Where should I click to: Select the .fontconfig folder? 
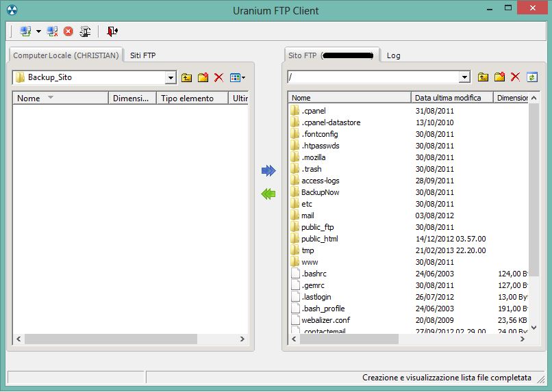pyautogui.click(x=320, y=134)
